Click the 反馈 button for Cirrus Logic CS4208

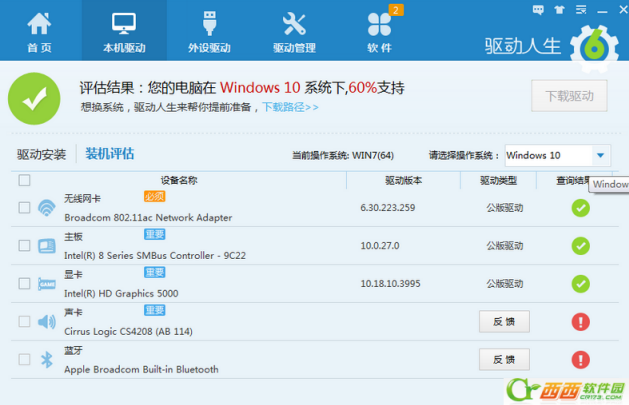point(504,322)
